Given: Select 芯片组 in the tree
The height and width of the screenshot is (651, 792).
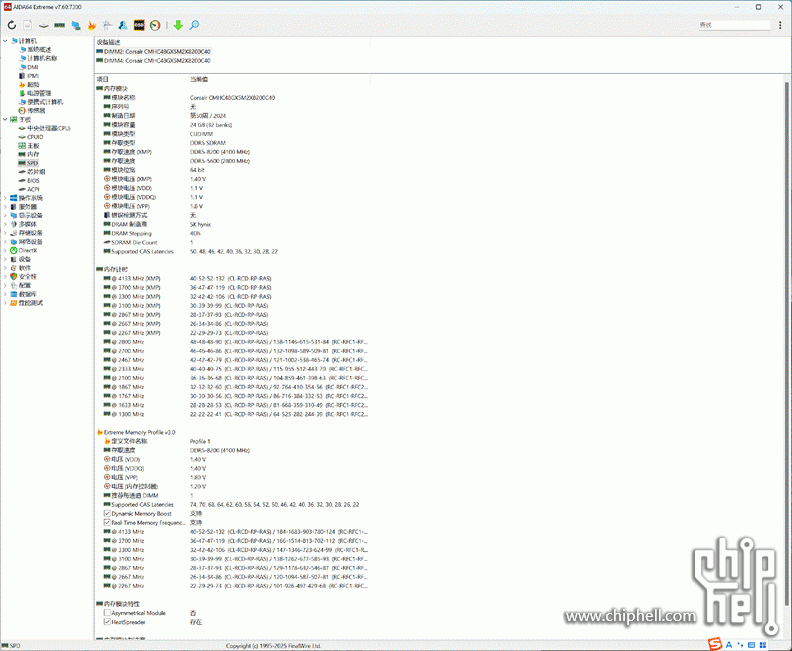Looking at the screenshot, I should 36,172.
